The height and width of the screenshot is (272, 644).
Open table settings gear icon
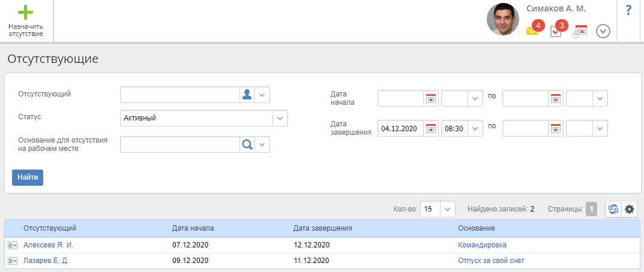pyautogui.click(x=629, y=209)
